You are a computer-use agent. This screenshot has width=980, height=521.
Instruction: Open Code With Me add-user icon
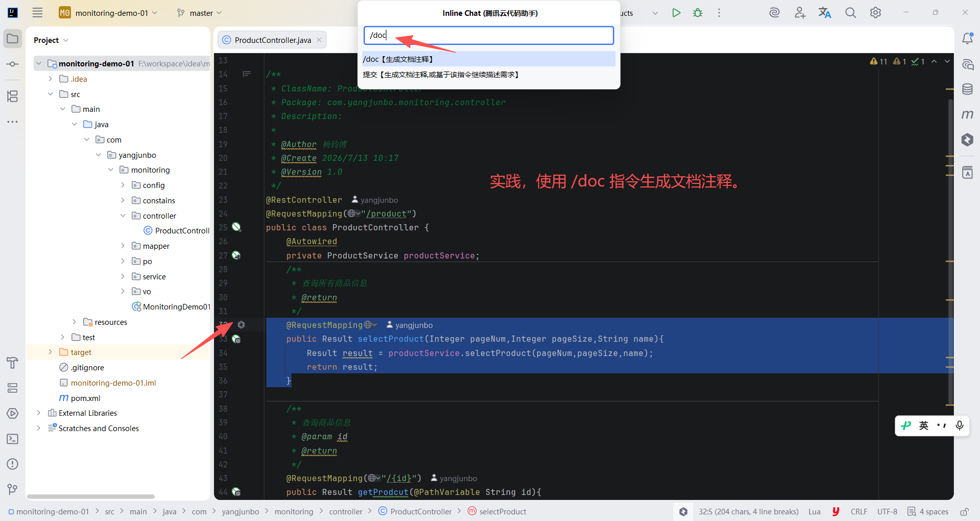(x=800, y=13)
